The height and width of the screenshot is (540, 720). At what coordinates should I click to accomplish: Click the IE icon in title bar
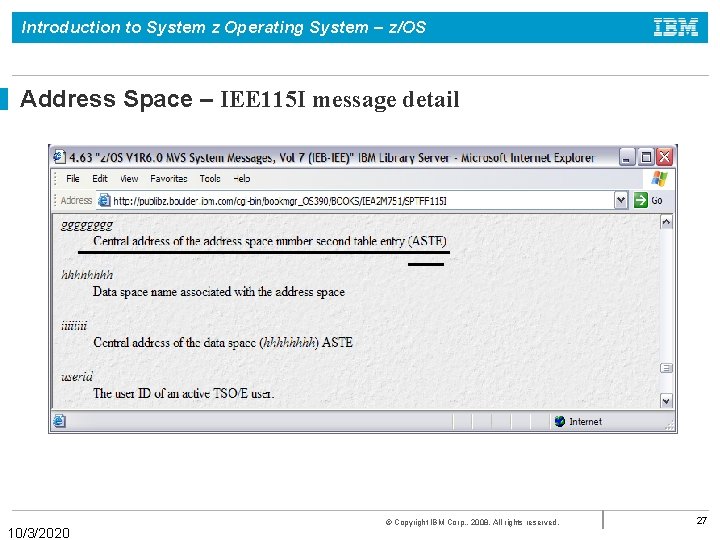pos(59,157)
